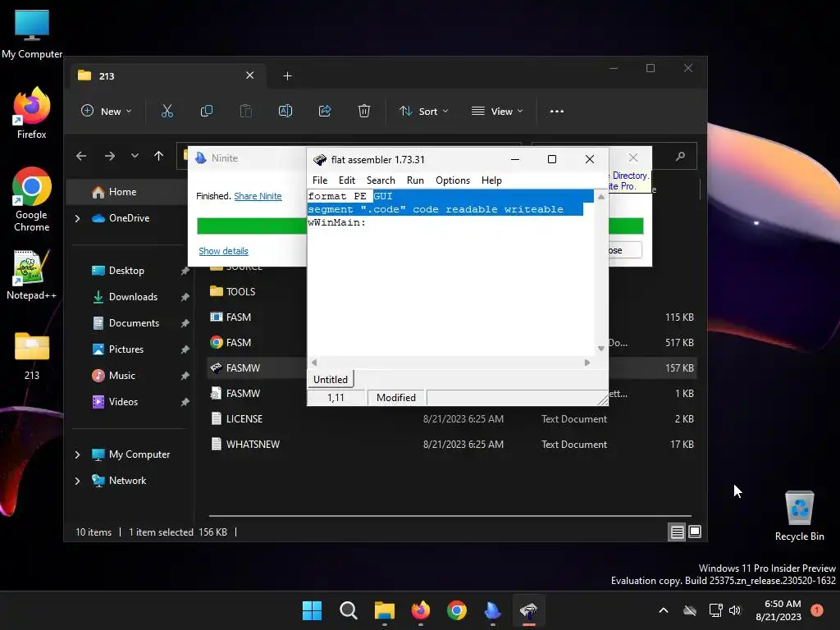The image size is (840, 630).
Task: Open Firefox desktop shortcut
Action: [x=32, y=113]
